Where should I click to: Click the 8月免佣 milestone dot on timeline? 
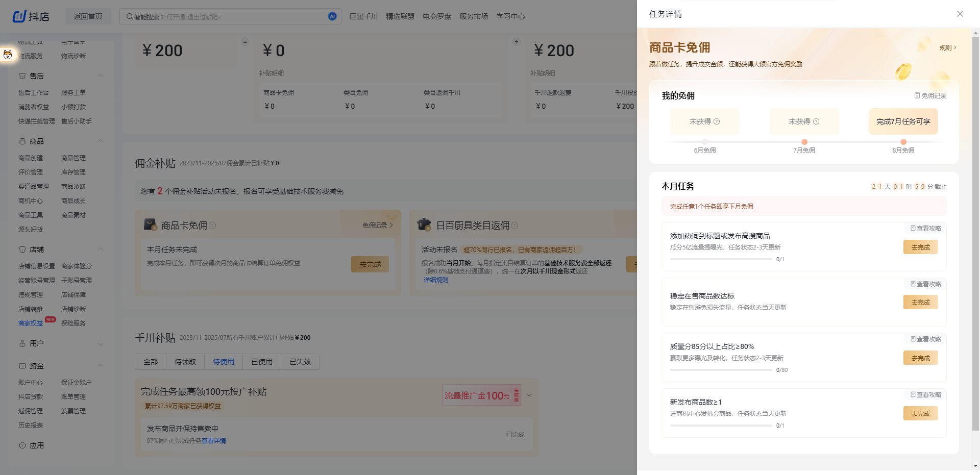(x=902, y=142)
